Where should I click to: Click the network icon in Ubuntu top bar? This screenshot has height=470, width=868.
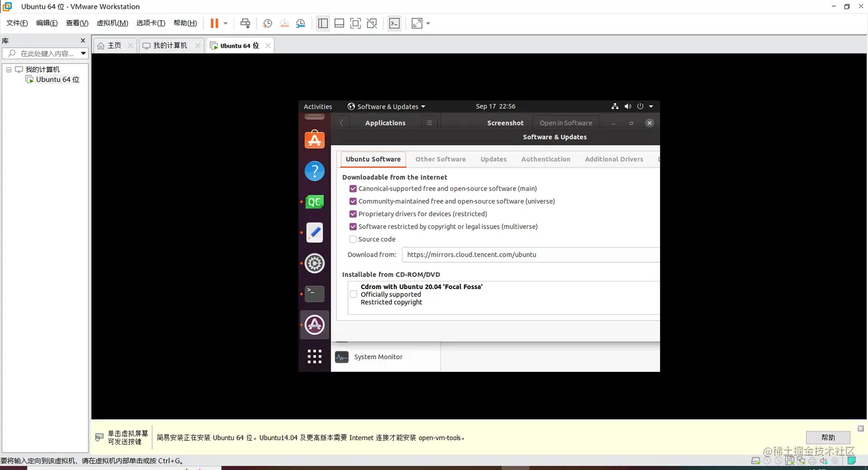point(615,106)
